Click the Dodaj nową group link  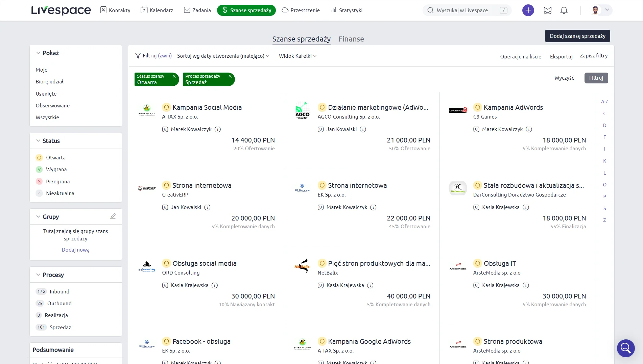[75, 250]
